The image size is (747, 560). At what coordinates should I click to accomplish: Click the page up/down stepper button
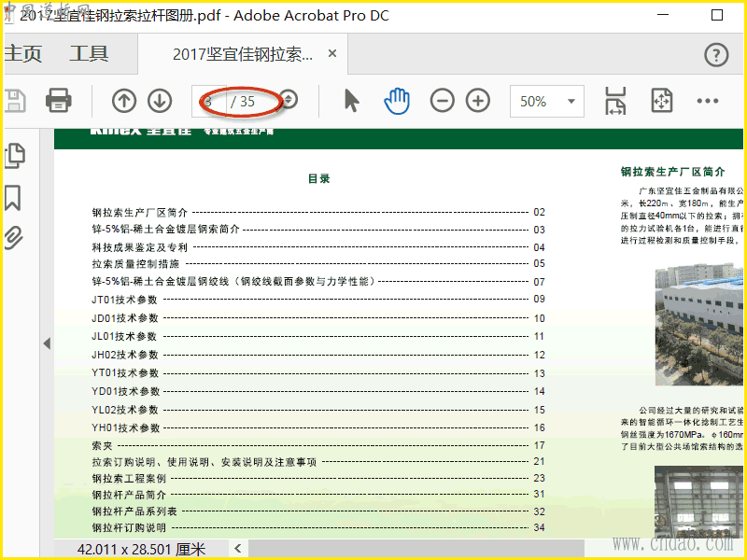click(x=289, y=100)
